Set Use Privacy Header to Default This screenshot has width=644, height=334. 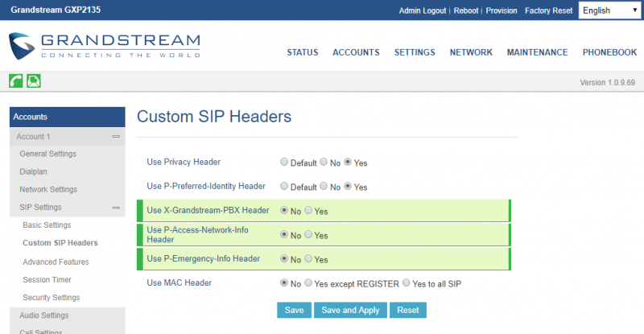[284, 162]
